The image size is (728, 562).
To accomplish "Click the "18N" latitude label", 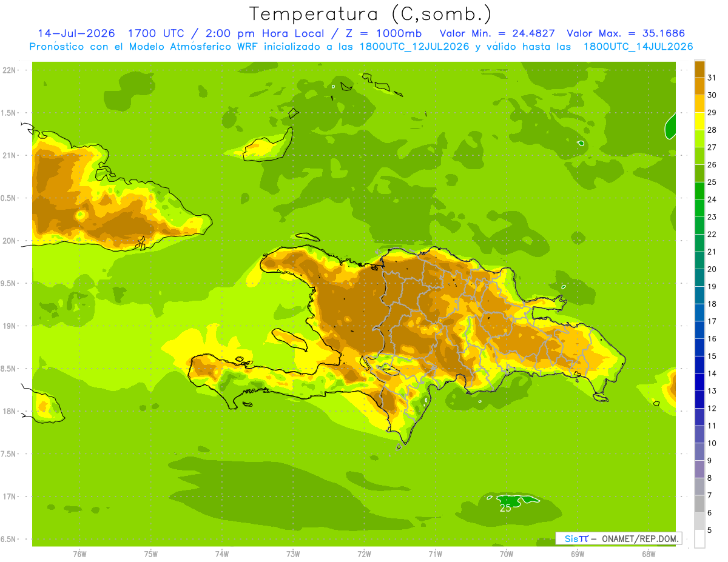I will coord(10,411).
